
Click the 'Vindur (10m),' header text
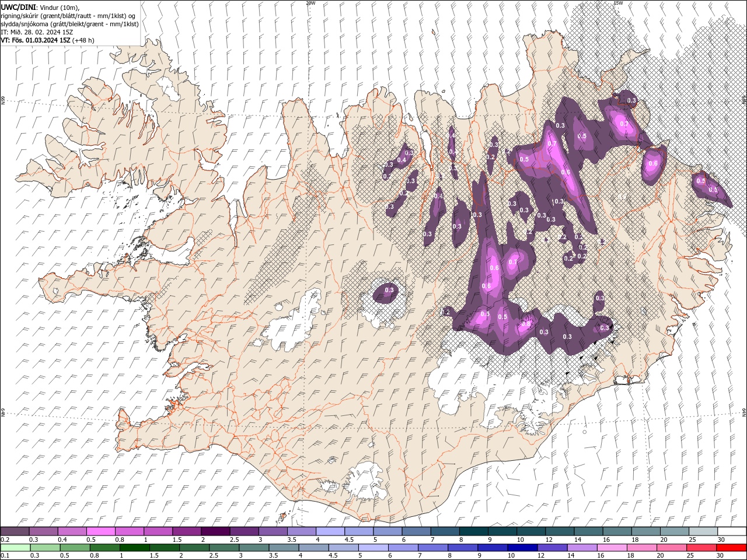tap(60, 8)
